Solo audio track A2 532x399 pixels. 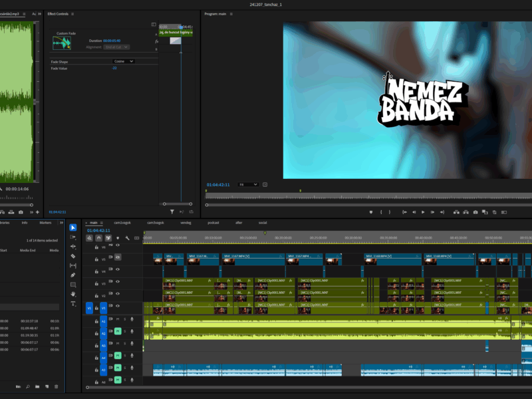tap(124, 331)
